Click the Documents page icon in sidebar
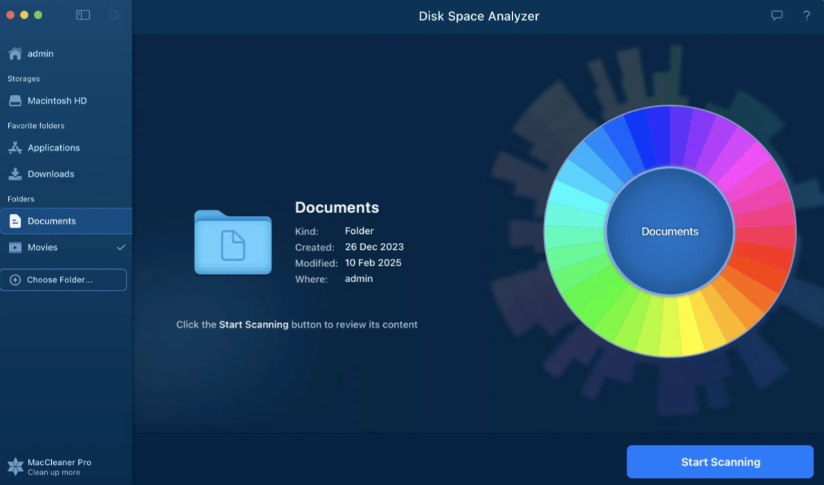824x485 pixels. tap(15, 221)
